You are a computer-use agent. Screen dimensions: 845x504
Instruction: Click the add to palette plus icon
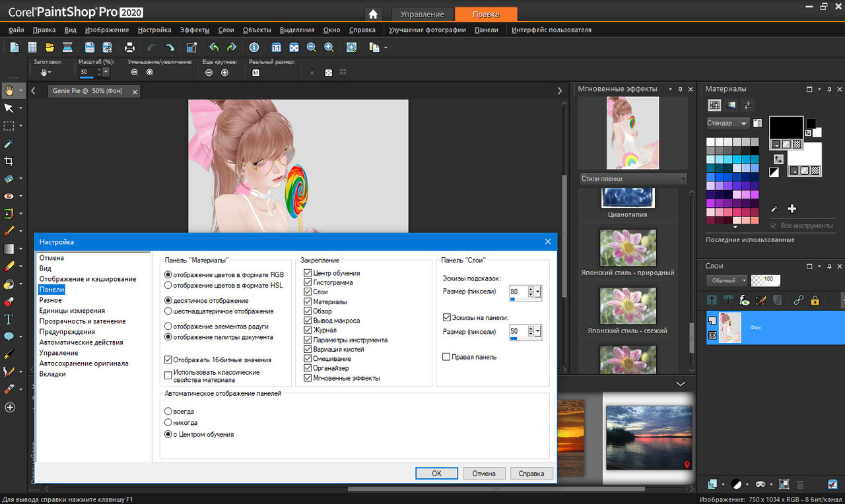click(x=792, y=208)
